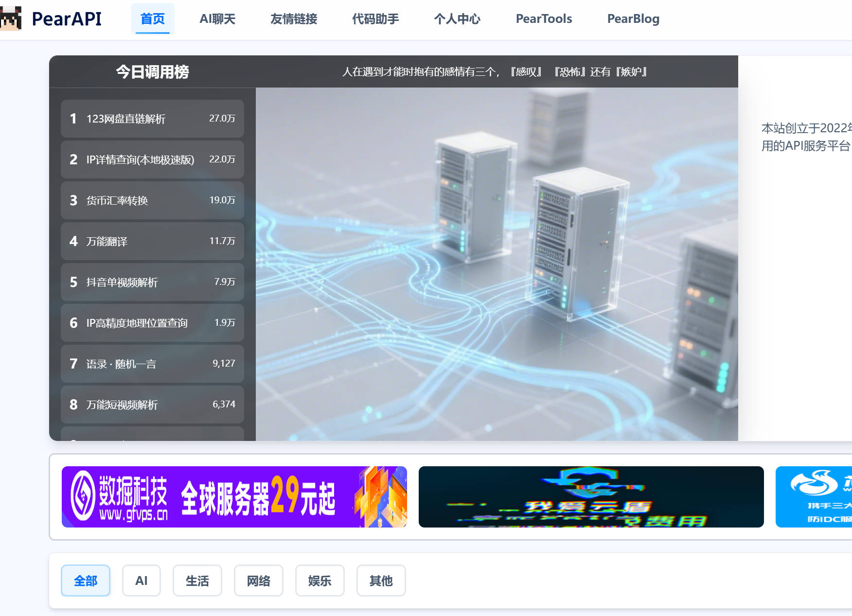Open 123网盘直链解析 ranked first

[152, 119]
